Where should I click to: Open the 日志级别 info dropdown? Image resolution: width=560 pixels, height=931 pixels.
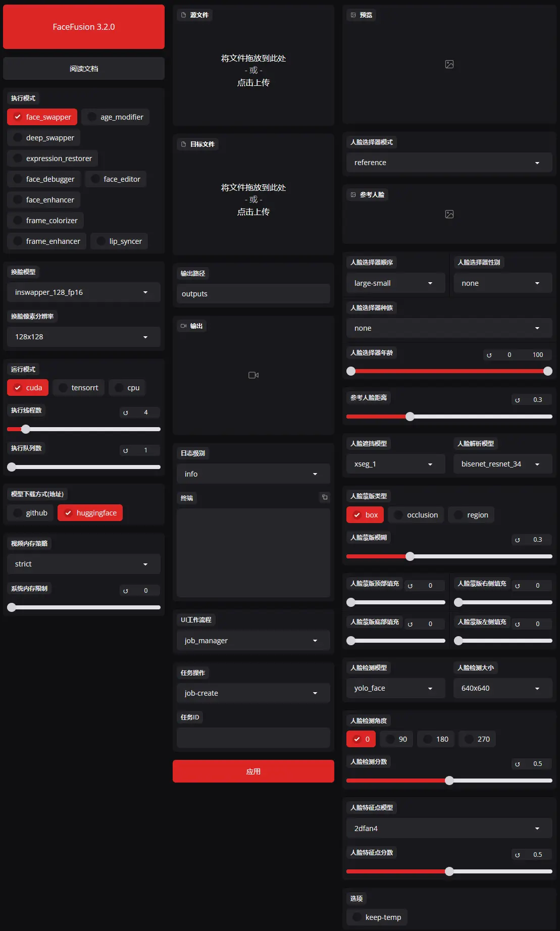[253, 474]
